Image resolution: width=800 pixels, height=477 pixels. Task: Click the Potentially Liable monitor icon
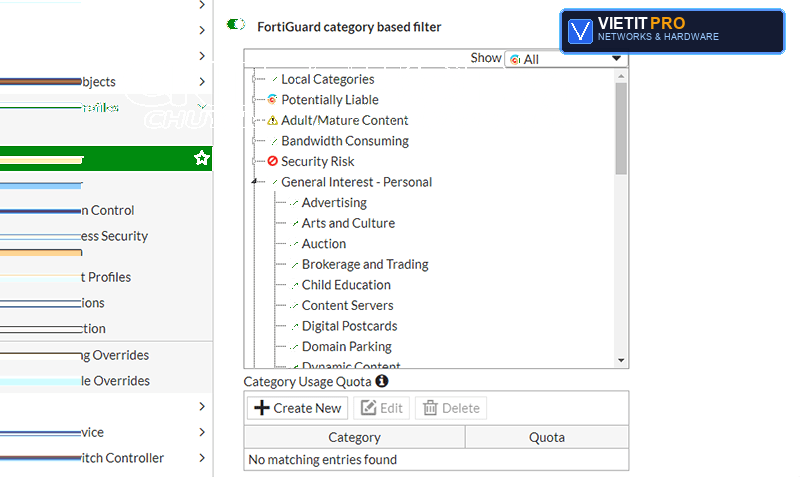272,99
